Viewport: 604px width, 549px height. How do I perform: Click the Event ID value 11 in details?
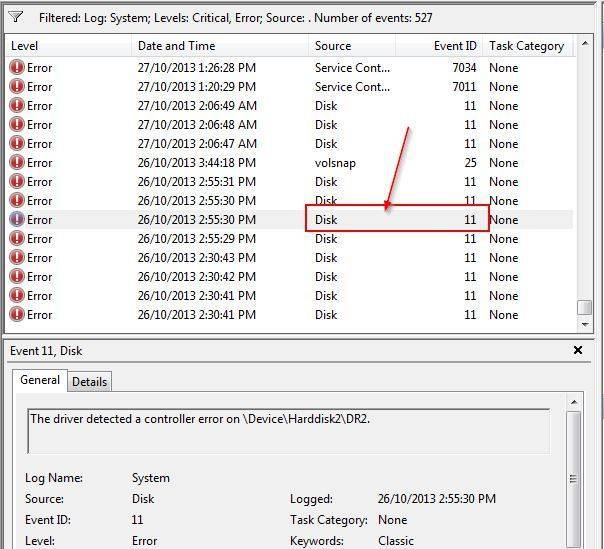coord(137,520)
